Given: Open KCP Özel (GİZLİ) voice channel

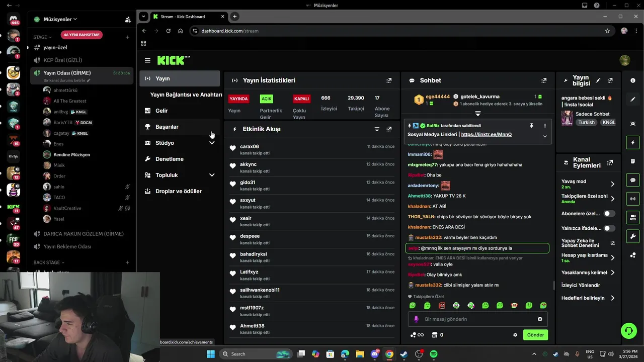Looking at the screenshot, I should (x=82, y=60).
